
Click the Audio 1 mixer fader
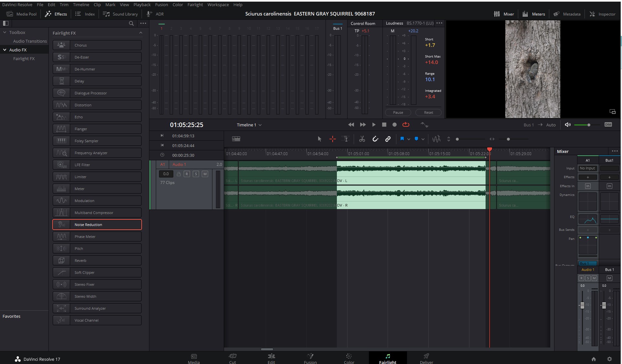coord(582,305)
